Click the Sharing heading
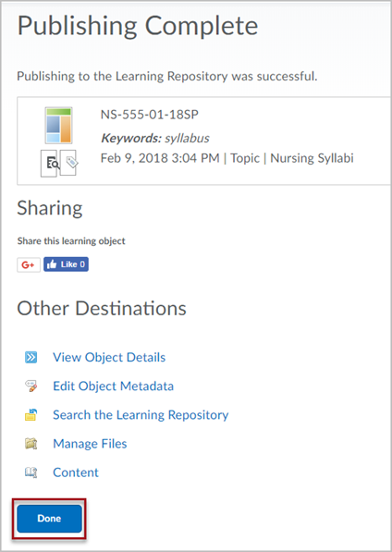This screenshot has width=392, height=552. pos(50,208)
